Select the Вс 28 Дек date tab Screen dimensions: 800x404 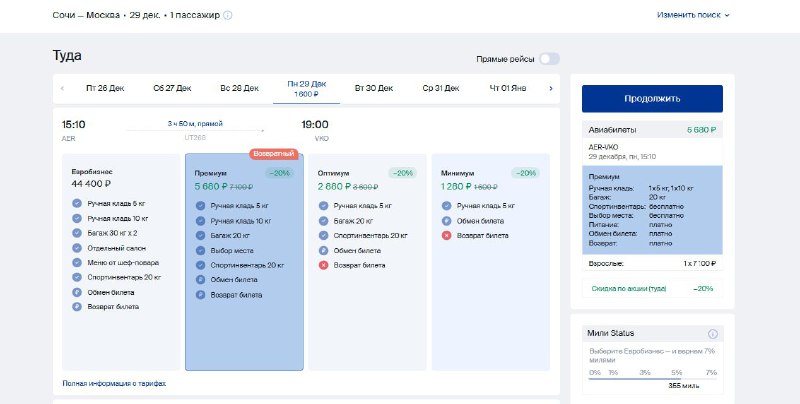point(239,88)
